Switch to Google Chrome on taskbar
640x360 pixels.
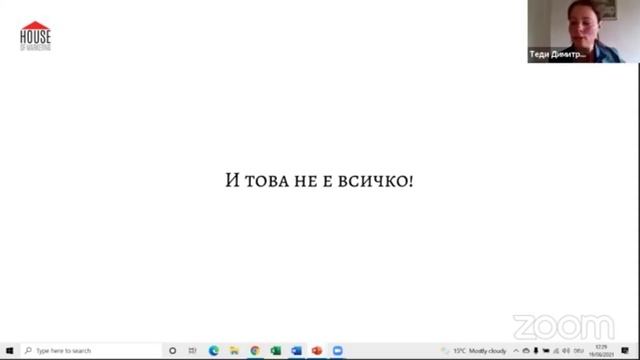pos(255,351)
